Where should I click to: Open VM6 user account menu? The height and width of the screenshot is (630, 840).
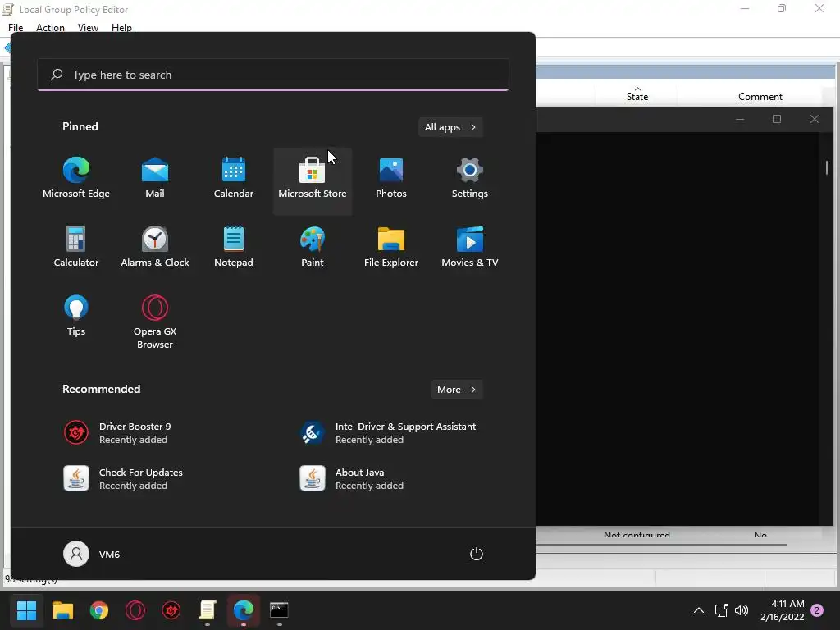[x=92, y=554]
